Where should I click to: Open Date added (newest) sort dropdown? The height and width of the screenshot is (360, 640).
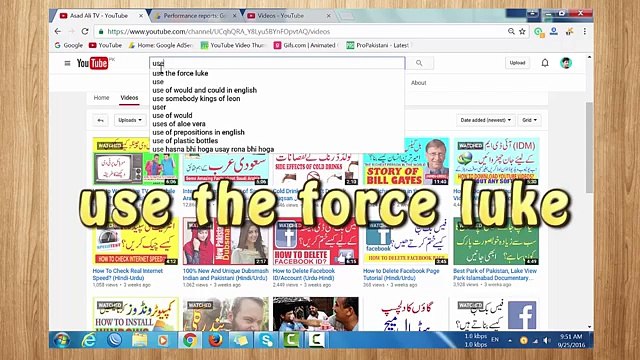click(x=486, y=120)
